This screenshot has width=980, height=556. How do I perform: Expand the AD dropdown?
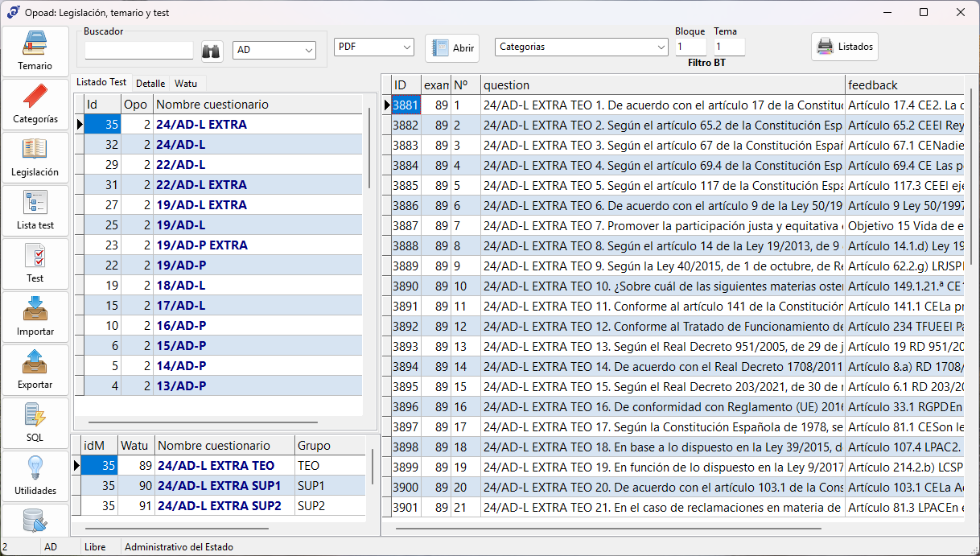pyautogui.click(x=274, y=50)
